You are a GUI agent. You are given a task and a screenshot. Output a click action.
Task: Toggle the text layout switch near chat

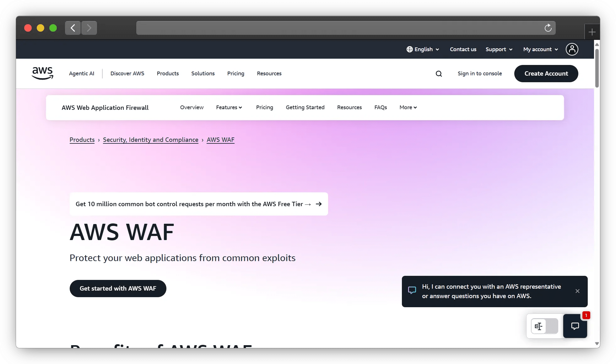click(x=544, y=326)
